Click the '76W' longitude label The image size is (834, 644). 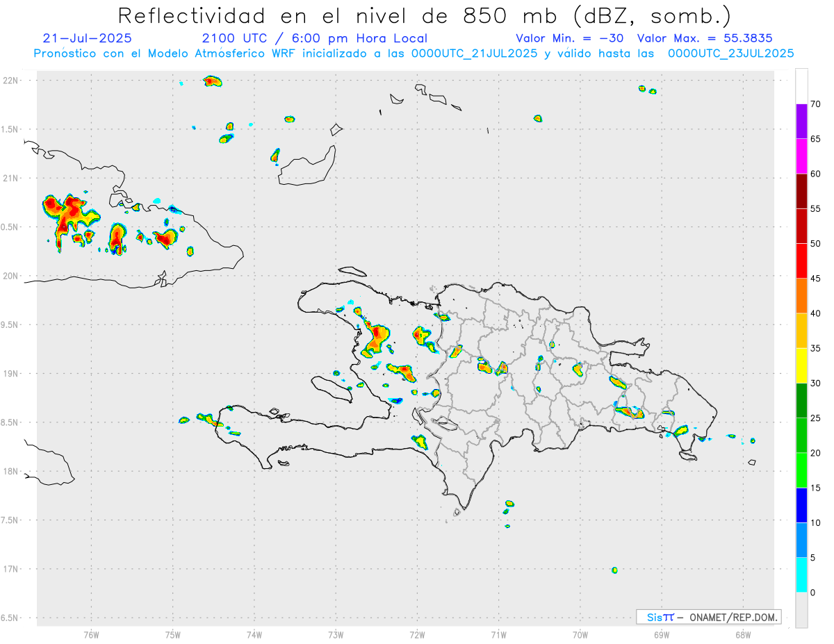tap(91, 634)
